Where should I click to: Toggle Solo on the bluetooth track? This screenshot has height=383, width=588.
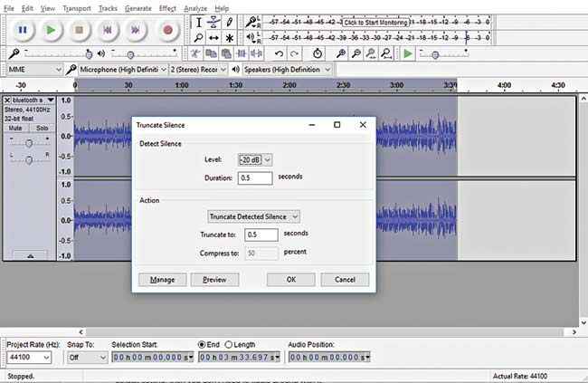[x=42, y=128]
